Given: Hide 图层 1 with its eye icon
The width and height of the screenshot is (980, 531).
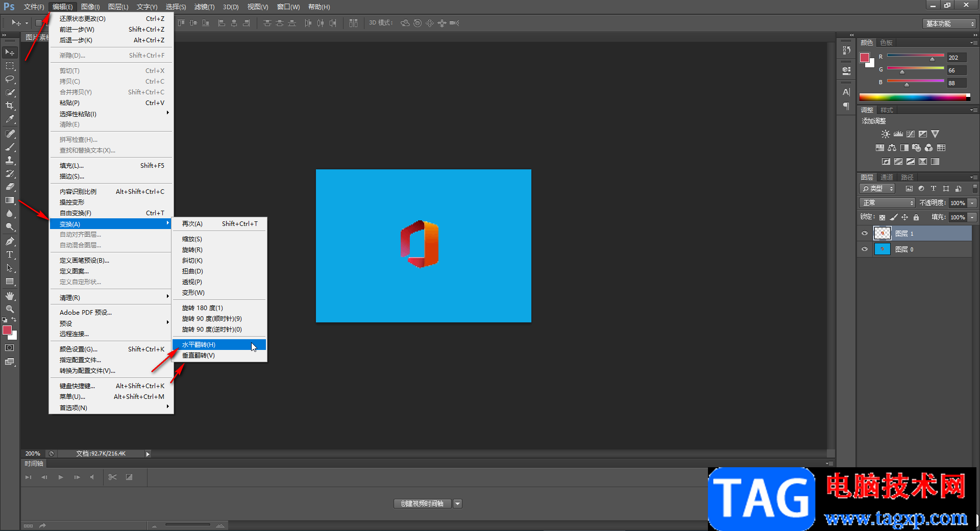Looking at the screenshot, I should click(865, 234).
